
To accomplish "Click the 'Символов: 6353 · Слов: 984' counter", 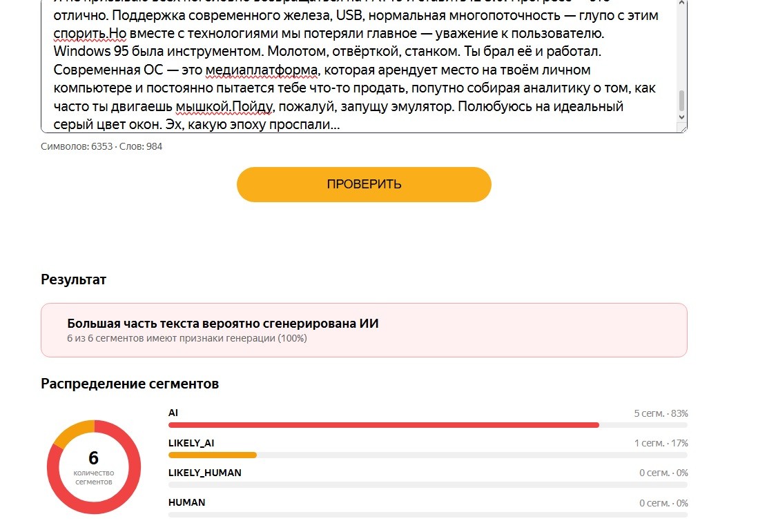I will (101, 146).
